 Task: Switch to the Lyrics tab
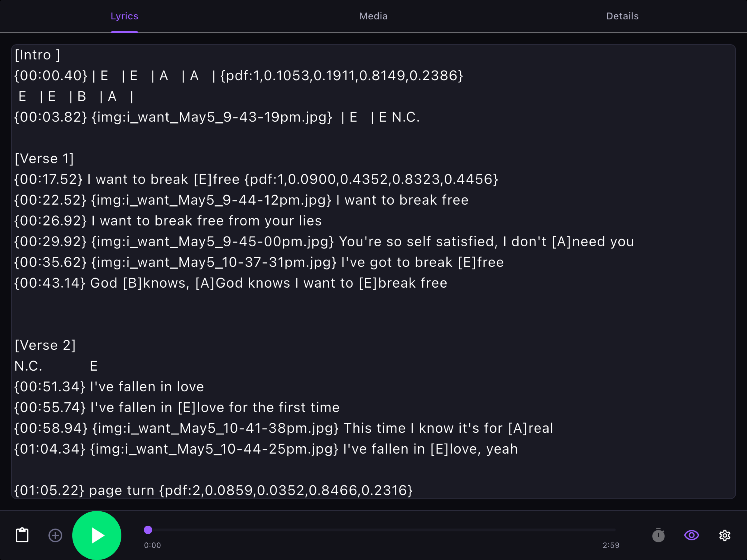click(124, 16)
